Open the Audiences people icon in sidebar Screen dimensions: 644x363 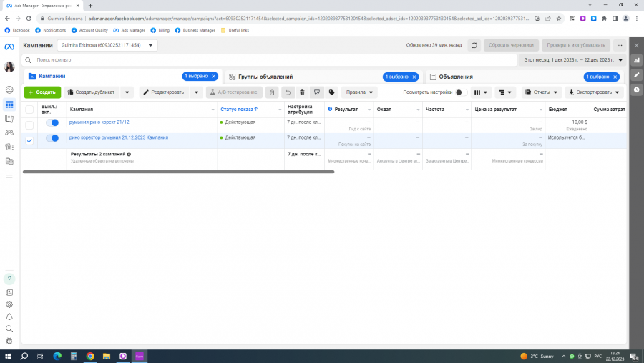click(9, 132)
